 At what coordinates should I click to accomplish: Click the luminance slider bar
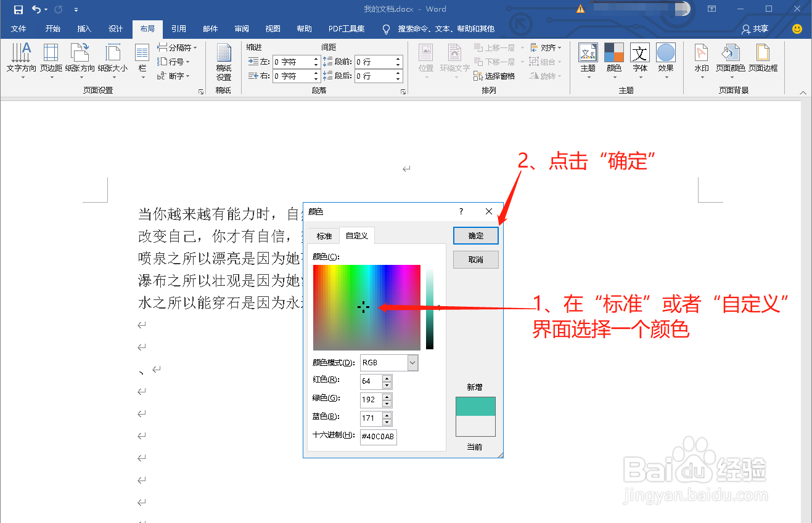tap(430, 307)
